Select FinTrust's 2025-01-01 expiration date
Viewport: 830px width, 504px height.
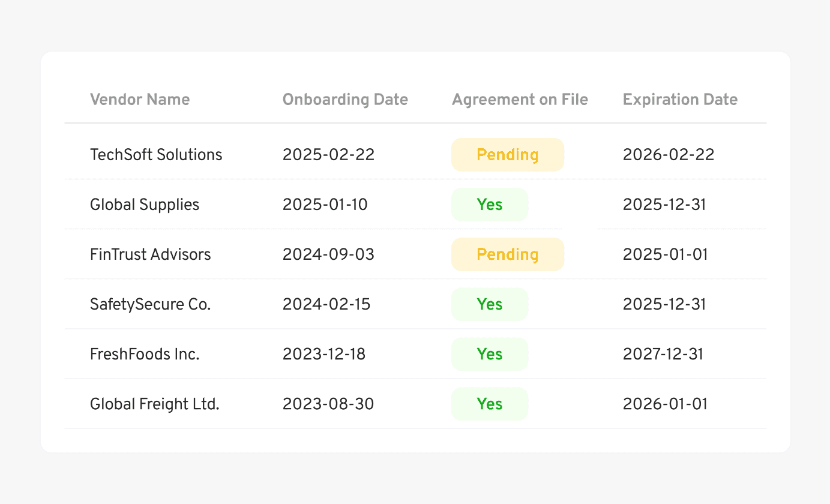click(x=666, y=254)
